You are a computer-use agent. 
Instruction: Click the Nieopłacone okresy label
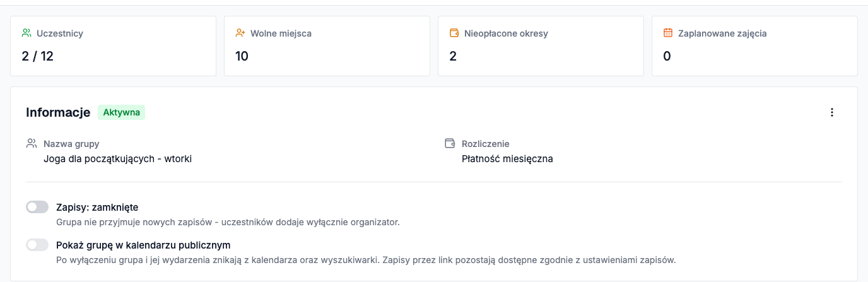point(506,33)
